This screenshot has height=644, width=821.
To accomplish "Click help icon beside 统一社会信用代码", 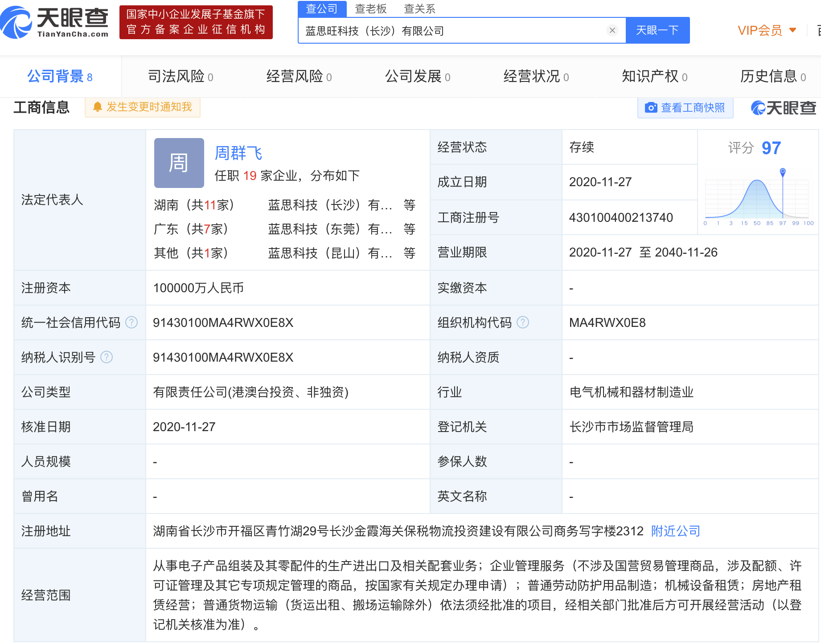I will (x=131, y=322).
